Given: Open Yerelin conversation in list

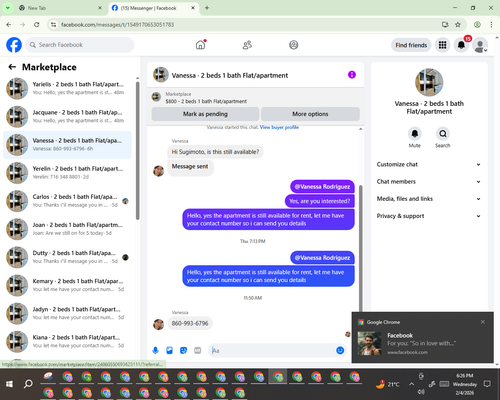Looking at the screenshot, I should click(x=68, y=173).
